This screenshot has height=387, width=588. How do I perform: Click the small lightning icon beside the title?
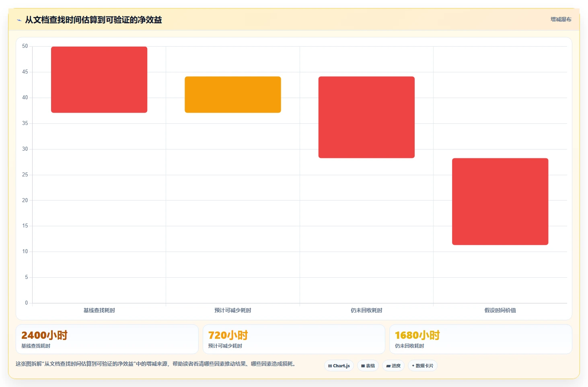pos(19,20)
